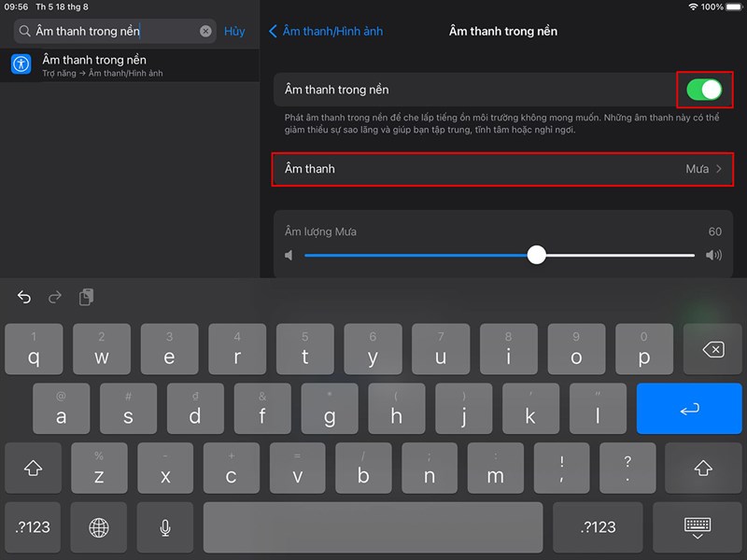The image size is (747, 560).
Task: Tap the globe icon to switch keyboards
Action: point(99,527)
